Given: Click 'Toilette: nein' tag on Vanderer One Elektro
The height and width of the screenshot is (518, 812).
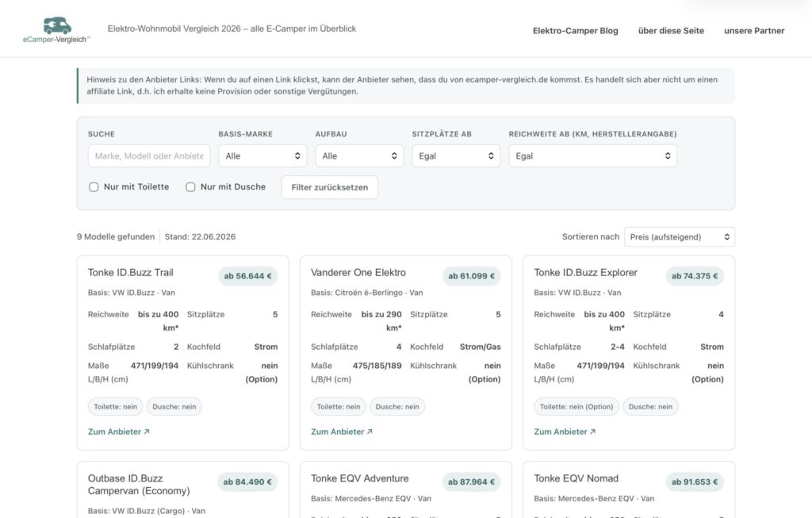Looking at the screenshot, I should click(x=339, y=407).
